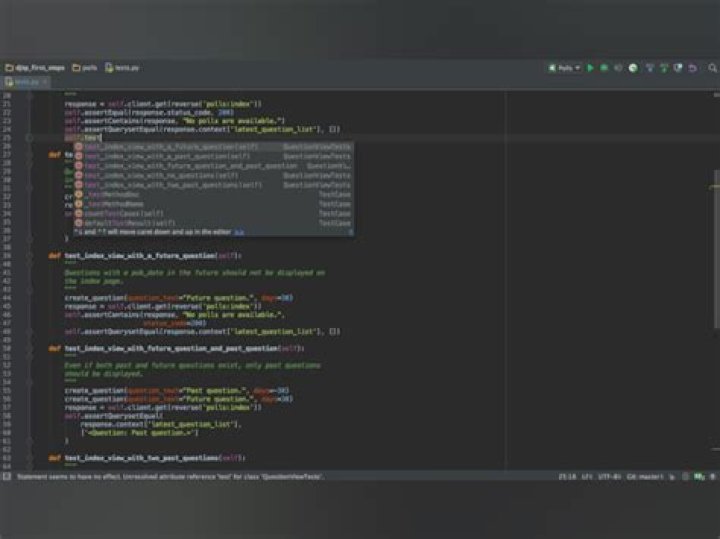Screen dimensions: 720x539
Task: Run the Polls configuration with green play button
Action: tap(591, 68)
